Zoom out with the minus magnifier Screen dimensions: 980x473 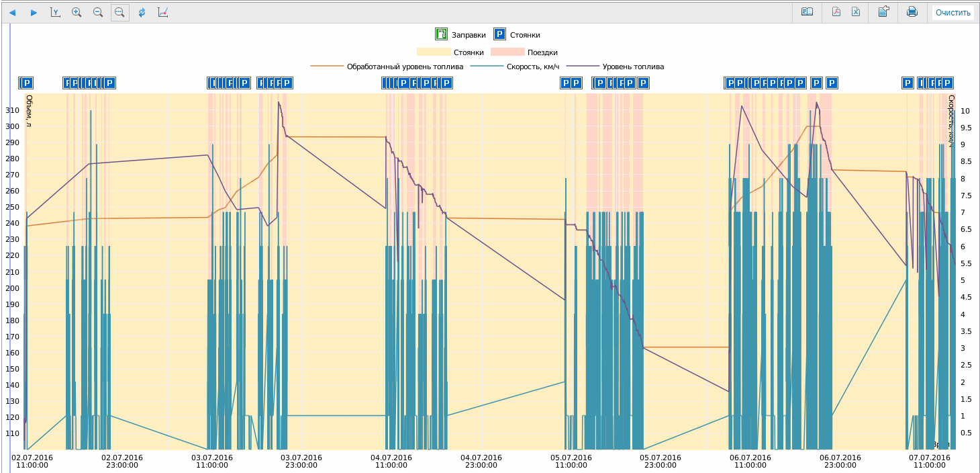coord(98,12)
